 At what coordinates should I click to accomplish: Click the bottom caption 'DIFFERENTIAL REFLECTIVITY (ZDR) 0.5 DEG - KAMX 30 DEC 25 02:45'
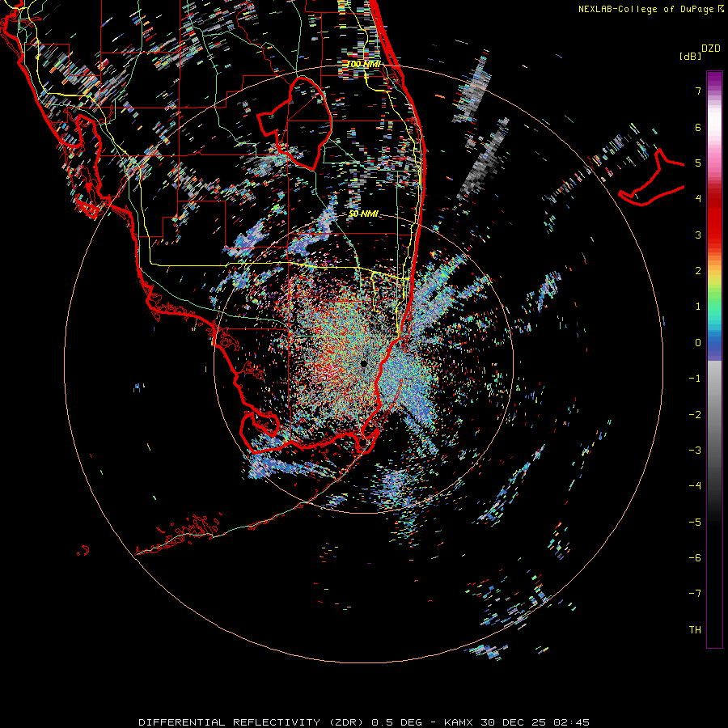(364, 722)
